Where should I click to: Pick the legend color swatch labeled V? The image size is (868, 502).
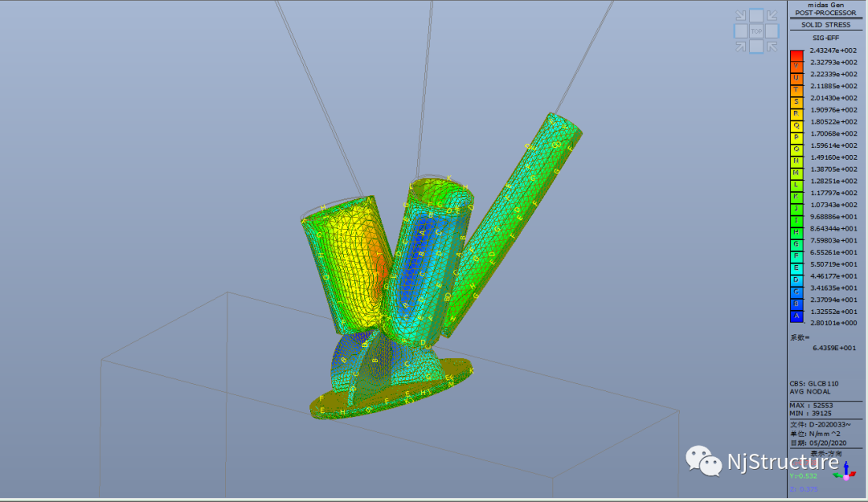click(x=796, y=67)
